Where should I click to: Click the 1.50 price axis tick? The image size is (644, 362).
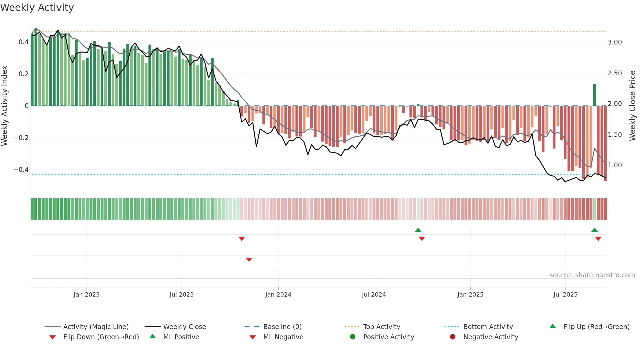[x=615, y=135]
